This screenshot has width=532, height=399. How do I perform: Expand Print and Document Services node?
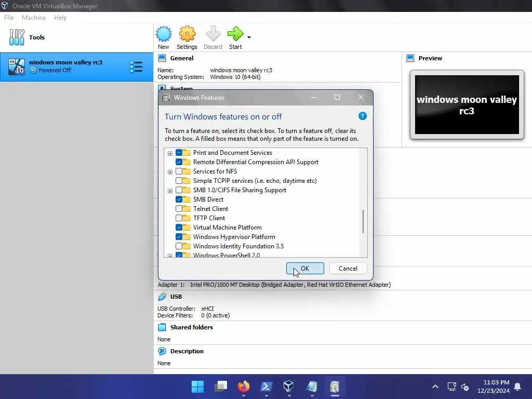[x=170, y=153]
